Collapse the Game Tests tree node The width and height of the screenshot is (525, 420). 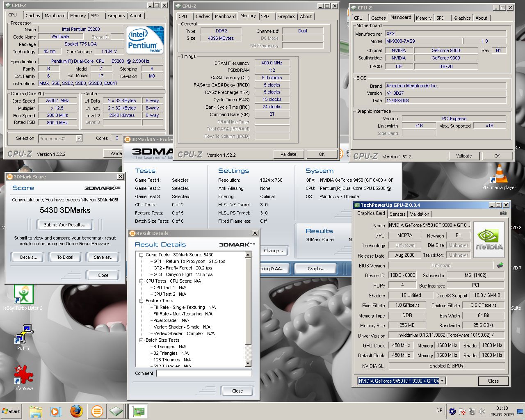pos(142,255)
